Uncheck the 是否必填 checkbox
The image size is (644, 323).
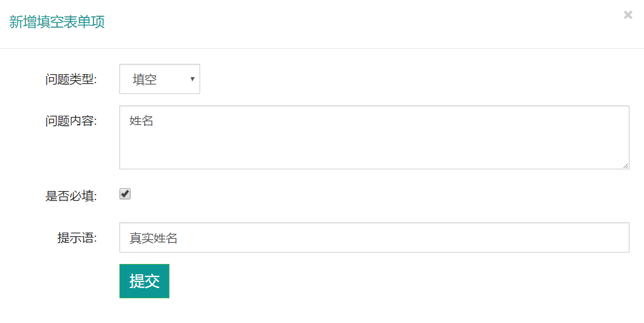click(x=125, y=194)
